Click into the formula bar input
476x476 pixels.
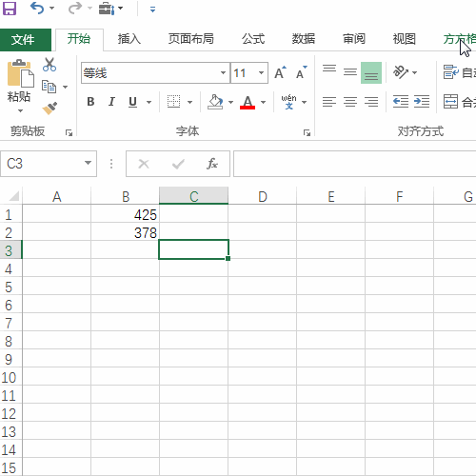pos(355,164)
